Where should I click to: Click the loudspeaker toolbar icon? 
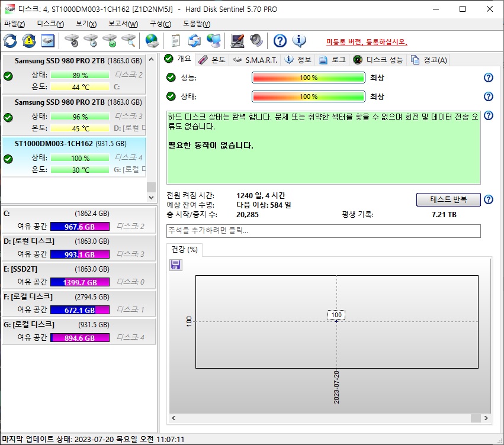(x=256, y=41)
